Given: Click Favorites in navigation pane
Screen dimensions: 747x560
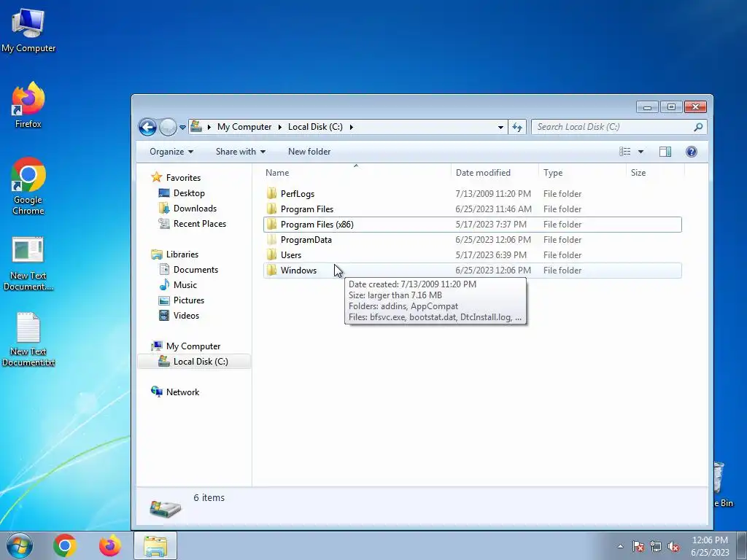Looking at the screenshot, I should click(183, 178).
